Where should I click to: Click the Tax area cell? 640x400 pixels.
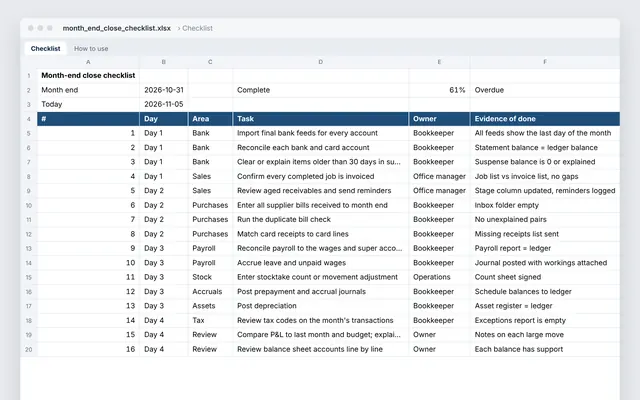(210, 320)
